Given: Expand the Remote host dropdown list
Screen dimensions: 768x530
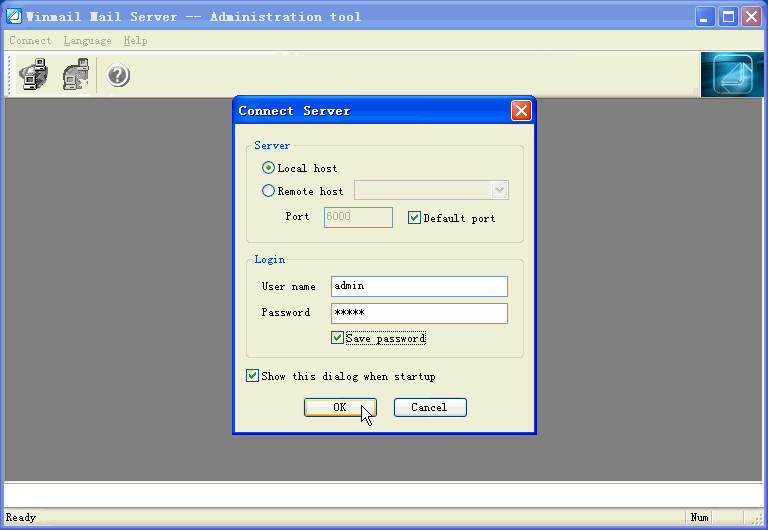Looking at the screenshot, I should coord(499,191).
